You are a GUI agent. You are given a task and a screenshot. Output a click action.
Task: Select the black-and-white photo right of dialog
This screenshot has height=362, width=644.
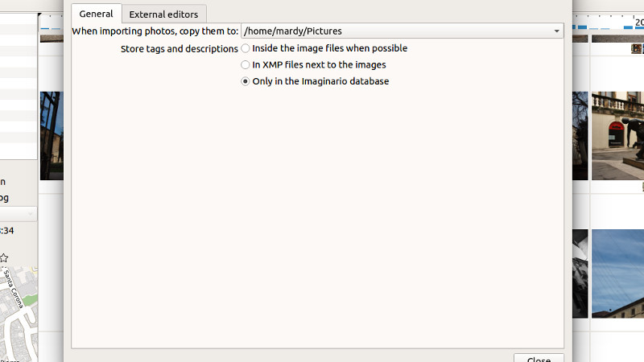pos(580,274)
